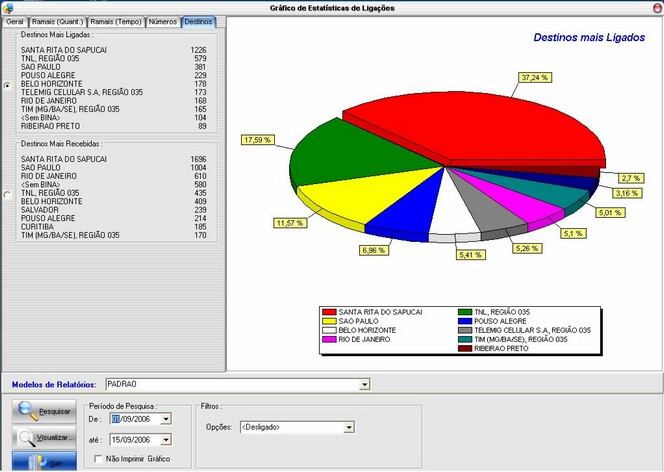The width and height of the screenshot is (664, 472).
Task: Switch to Ramais (Quant.) tab
Action: [58, 22]
